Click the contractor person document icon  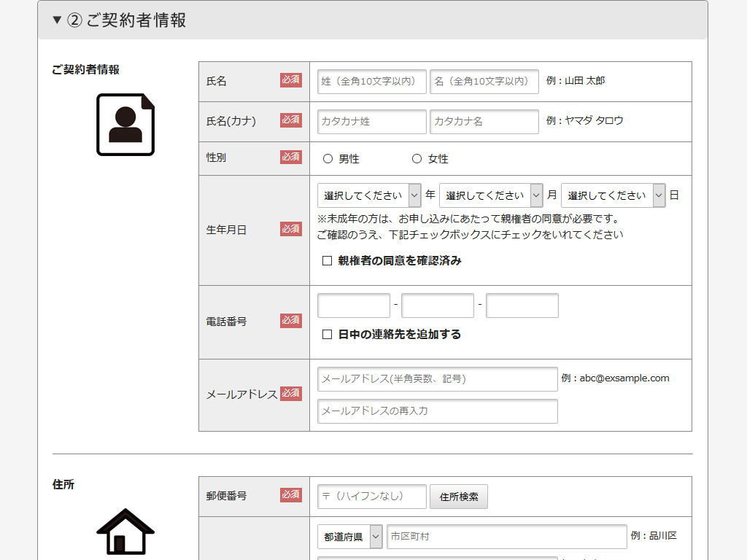click(125, 124)
